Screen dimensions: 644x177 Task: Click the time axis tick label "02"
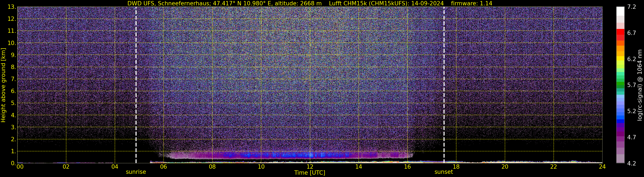[x=66, y=167]
